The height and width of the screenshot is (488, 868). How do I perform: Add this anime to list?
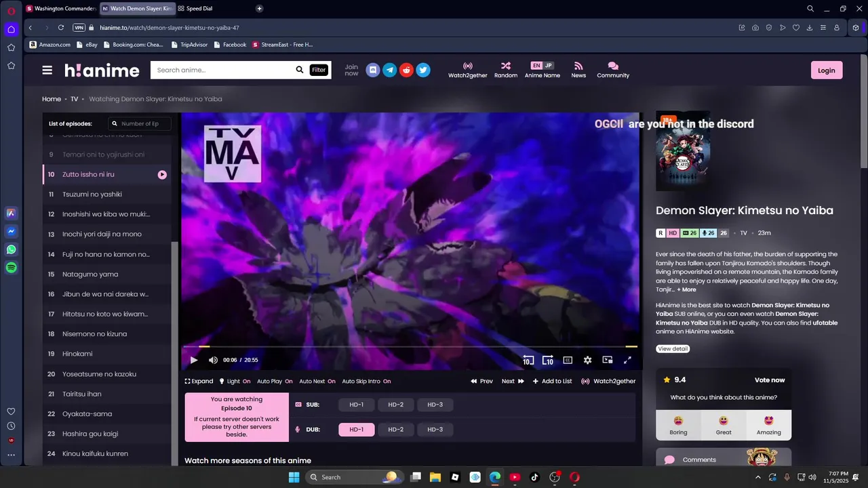[552, 381]
